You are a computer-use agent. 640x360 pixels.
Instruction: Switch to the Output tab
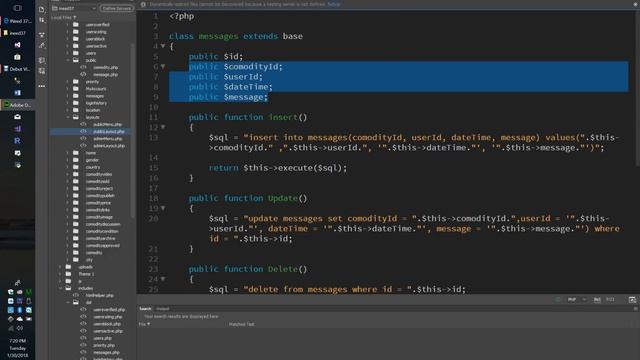tap(162, 309)
